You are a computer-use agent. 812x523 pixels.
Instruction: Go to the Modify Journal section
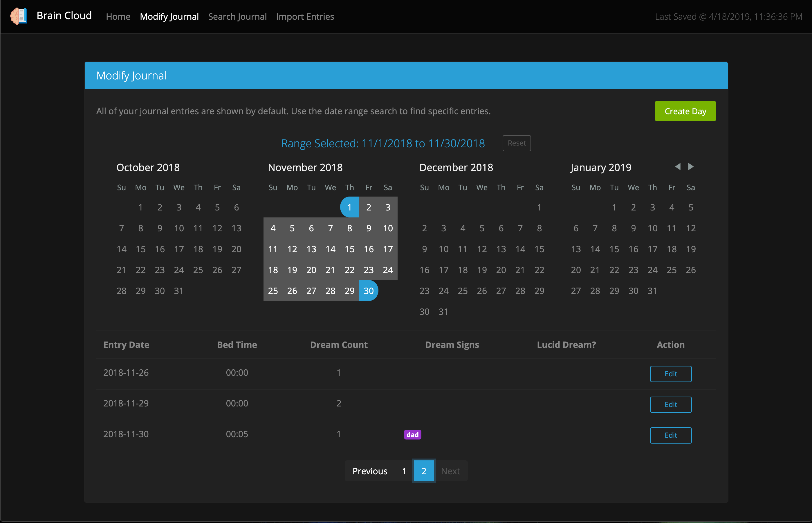pyautogui.click(x=169, y=16)
